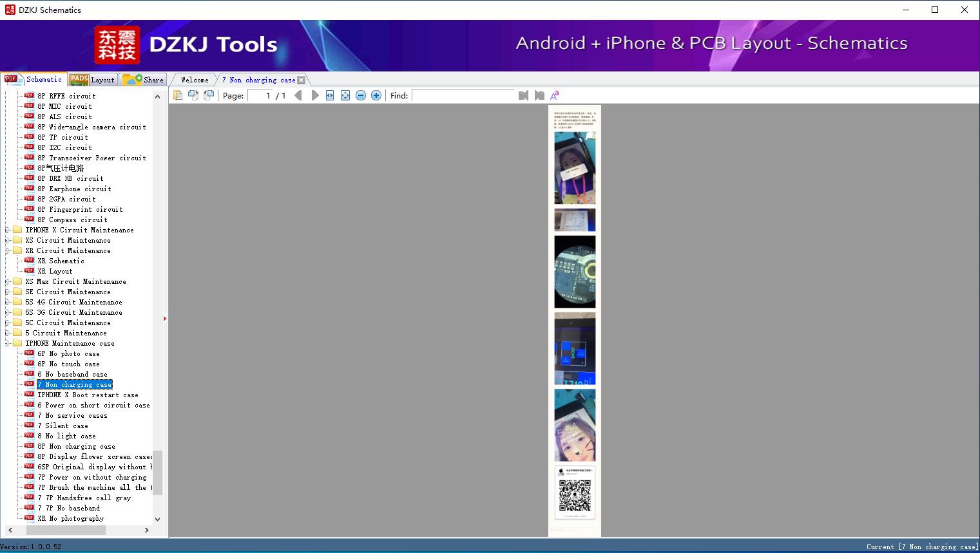980x553 pixels.
Task: Open '8P MIC circuit' in the tree
Action: click(64, 106)
